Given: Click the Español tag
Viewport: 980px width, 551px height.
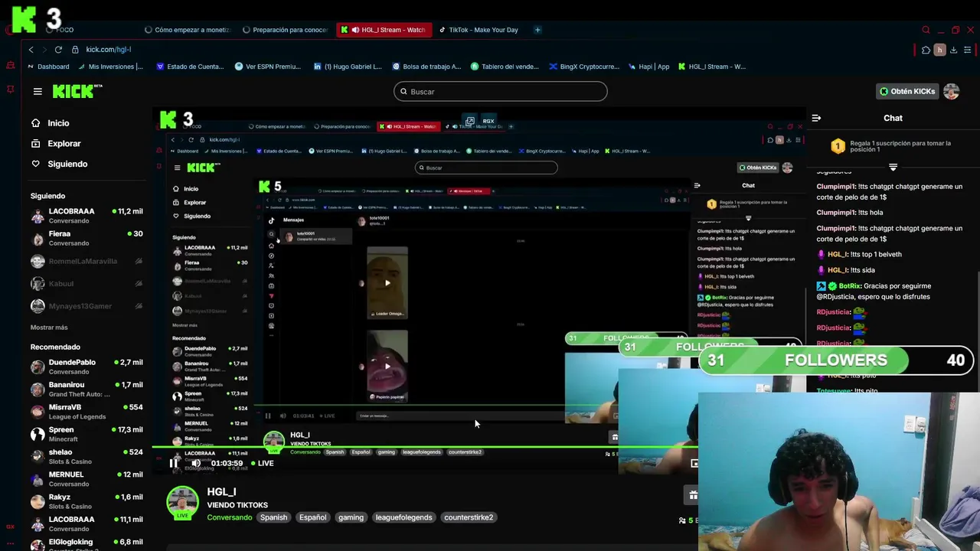Looking at the screenshot, I should [312, 517].
